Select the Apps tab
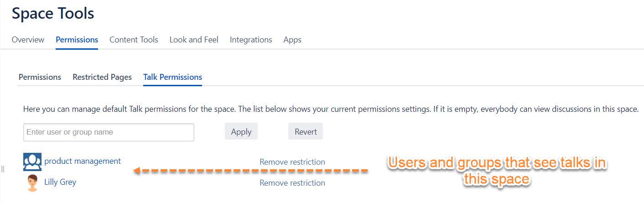 pos(292,40)
